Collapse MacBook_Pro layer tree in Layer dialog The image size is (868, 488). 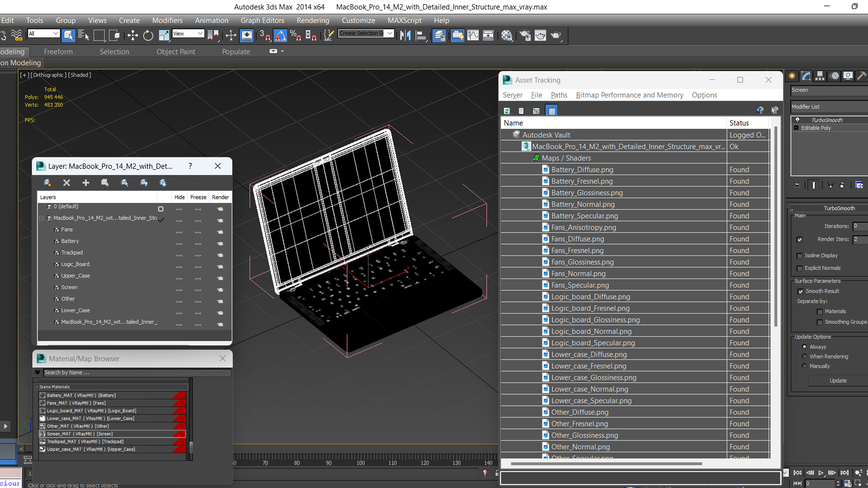(42, 218)
